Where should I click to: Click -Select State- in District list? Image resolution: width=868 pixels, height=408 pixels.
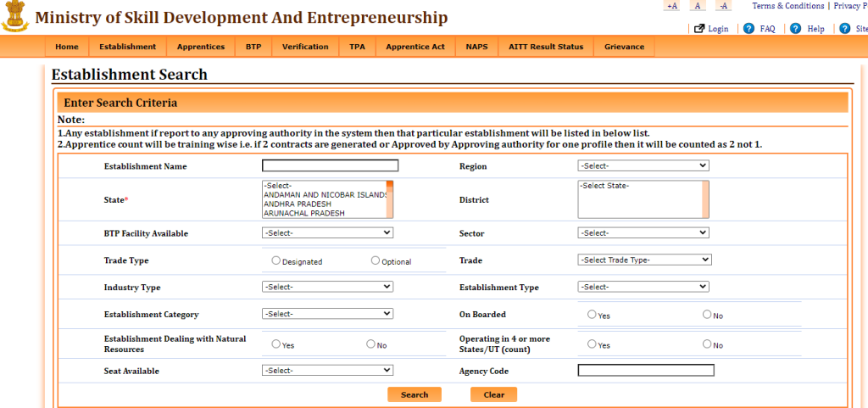[641, 186]
